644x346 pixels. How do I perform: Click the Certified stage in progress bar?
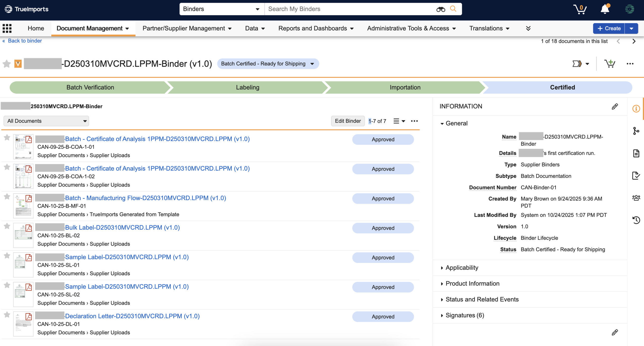tap(562, 87)
